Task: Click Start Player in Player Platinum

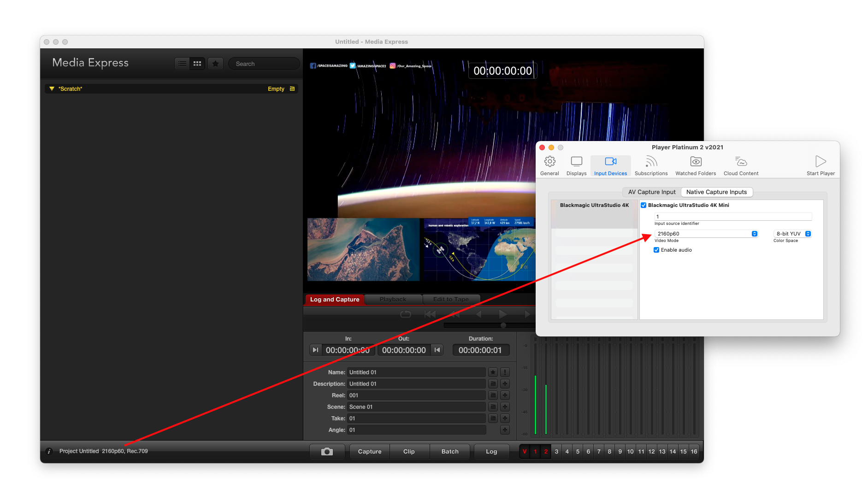Action: click(821, 166)
